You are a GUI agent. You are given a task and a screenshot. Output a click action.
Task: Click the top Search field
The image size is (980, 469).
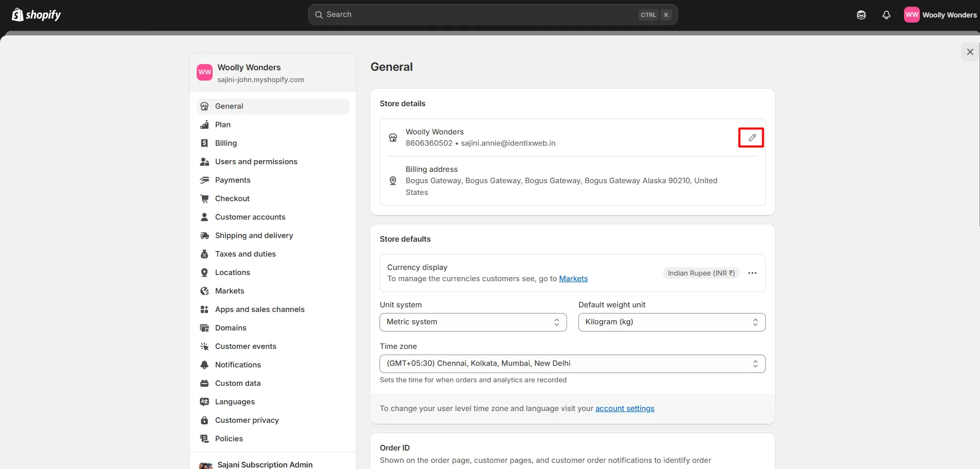click(478, 15)
